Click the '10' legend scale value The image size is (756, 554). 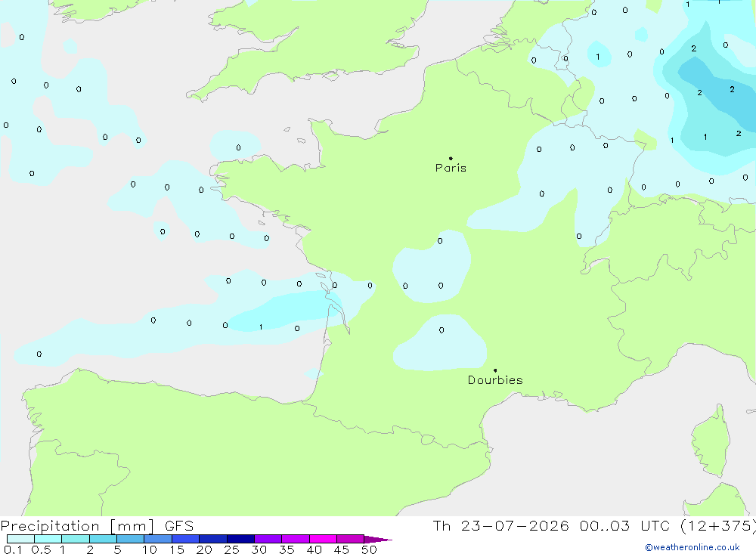(x=150, y=549)
